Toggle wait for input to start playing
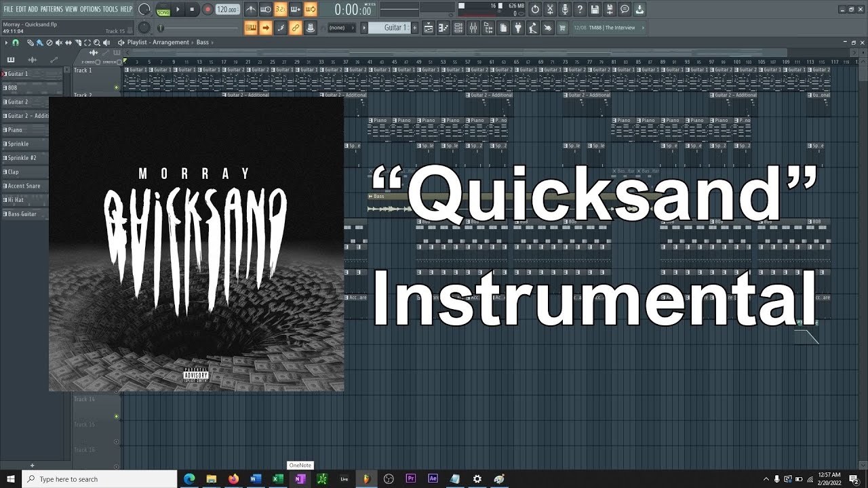The height and width of the screenshot is (488, 868). pyautogui.click(x=265, y=9)
